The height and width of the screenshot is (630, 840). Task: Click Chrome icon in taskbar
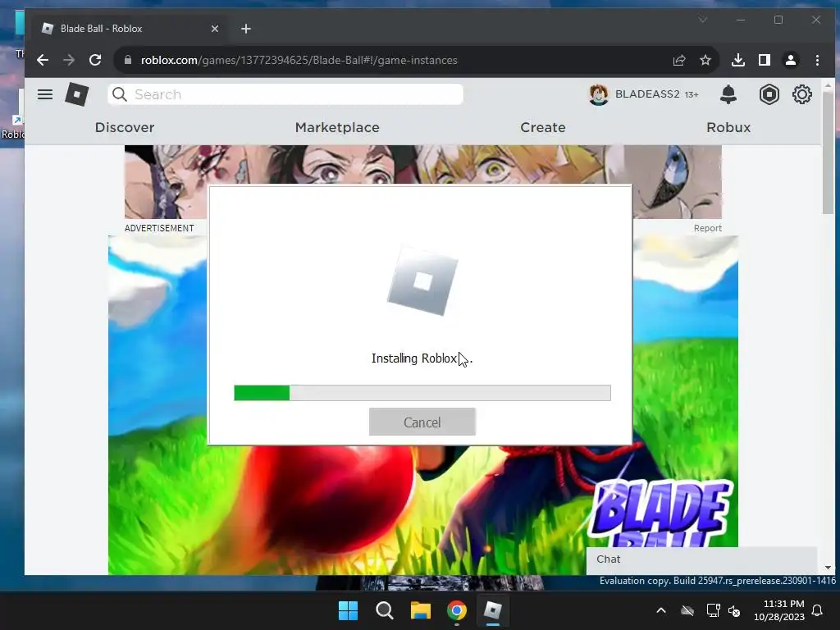click(x=456, y=610)
